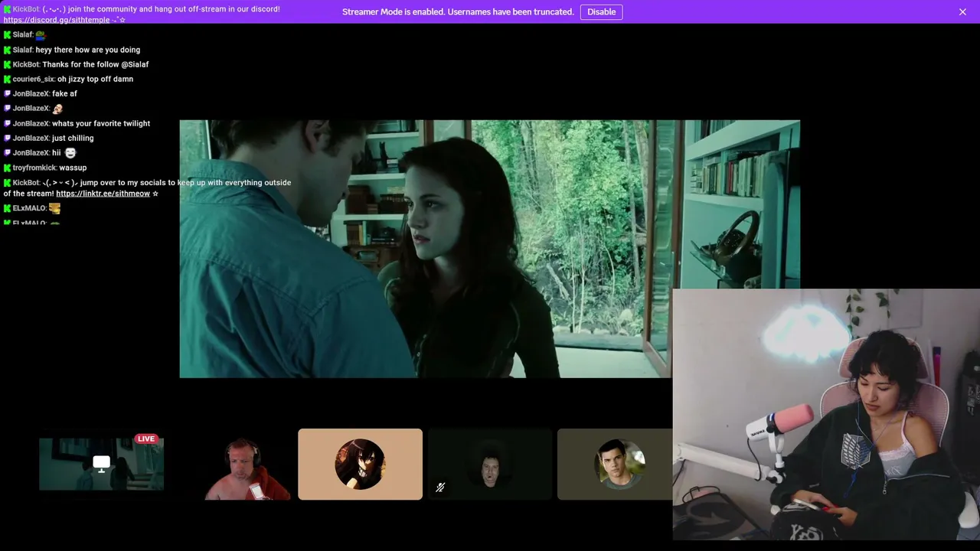Click "whats your favorite twilight" chat message
Viewport: 980px width, 551px height.
[101, 123]
